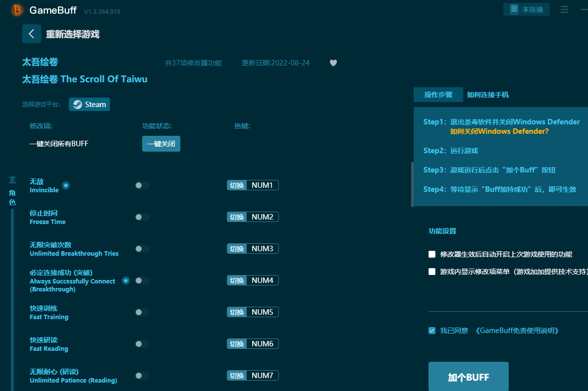
Task: Click the NUM3 hotkey field
Action: click(x=262, y=249)
